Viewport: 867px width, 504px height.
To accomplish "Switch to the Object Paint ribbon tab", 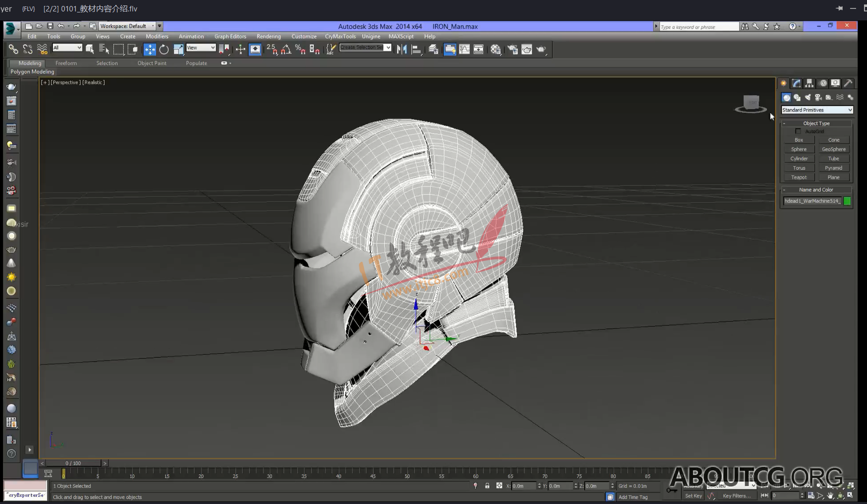I will point(152,63).
